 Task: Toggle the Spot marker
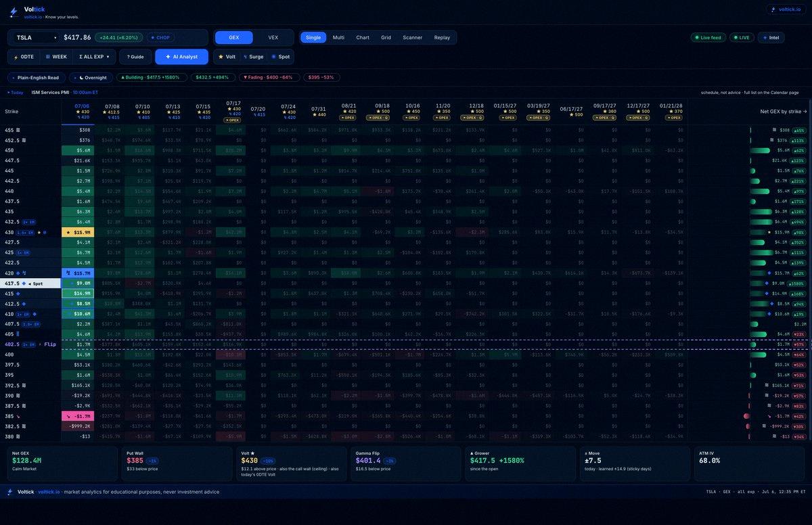point(280,57)
